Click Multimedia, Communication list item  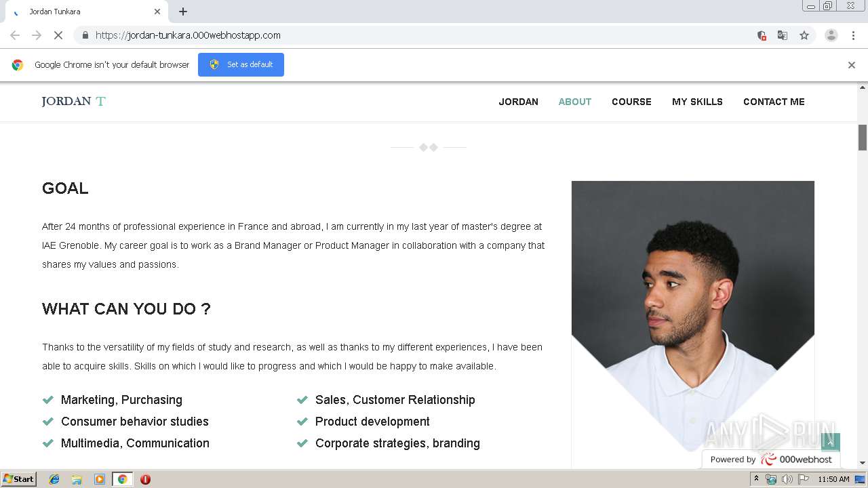(x=135, y=443)
